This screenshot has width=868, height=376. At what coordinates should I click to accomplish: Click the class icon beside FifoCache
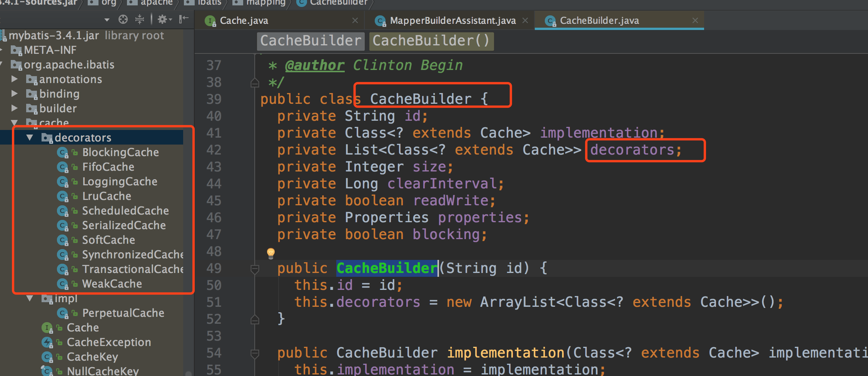tap(63, 167)
